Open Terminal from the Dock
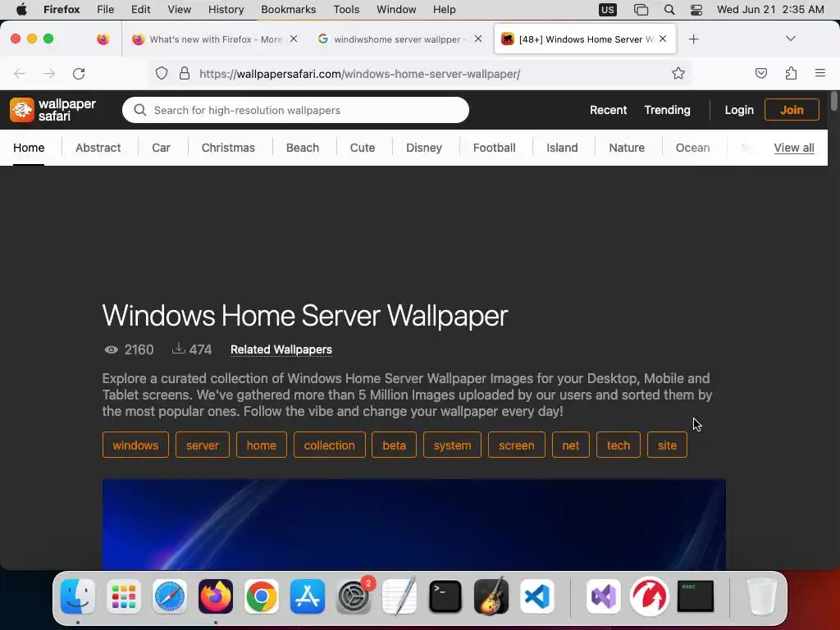Image resolution: width=840 pixels, height=630 pixels. pos(445,596)
